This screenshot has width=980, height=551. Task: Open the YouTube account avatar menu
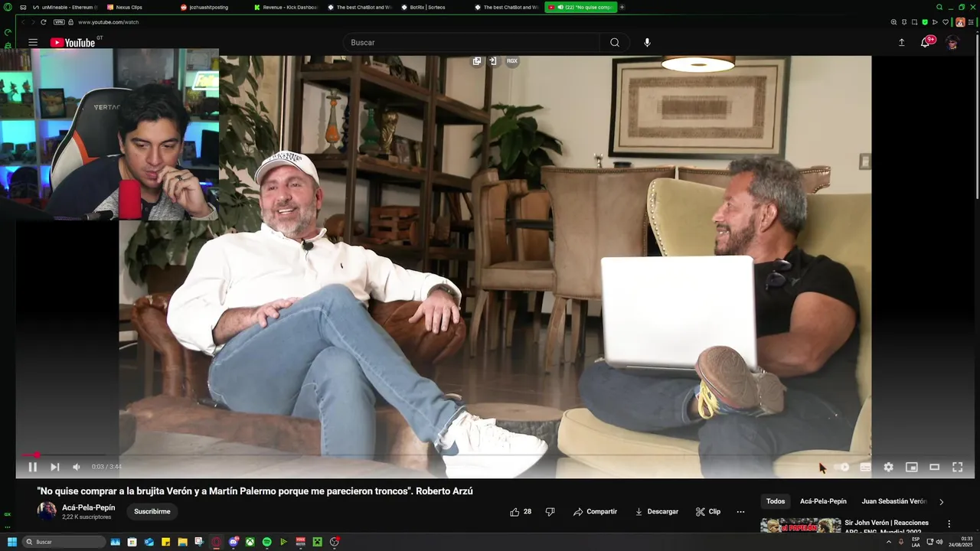952,43
